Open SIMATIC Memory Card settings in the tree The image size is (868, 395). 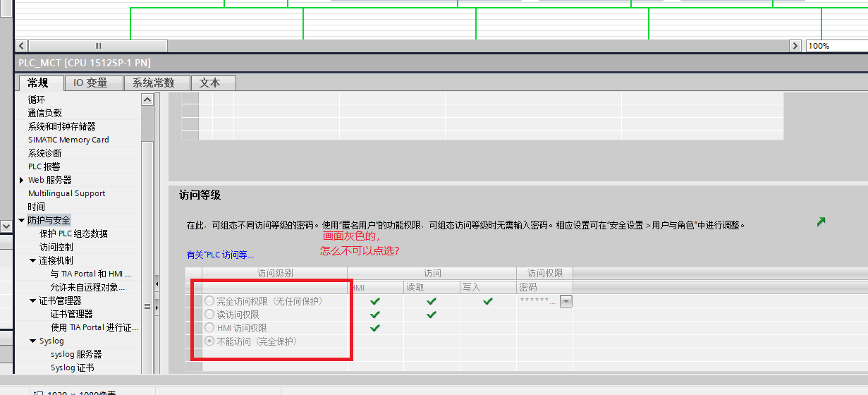68,140
